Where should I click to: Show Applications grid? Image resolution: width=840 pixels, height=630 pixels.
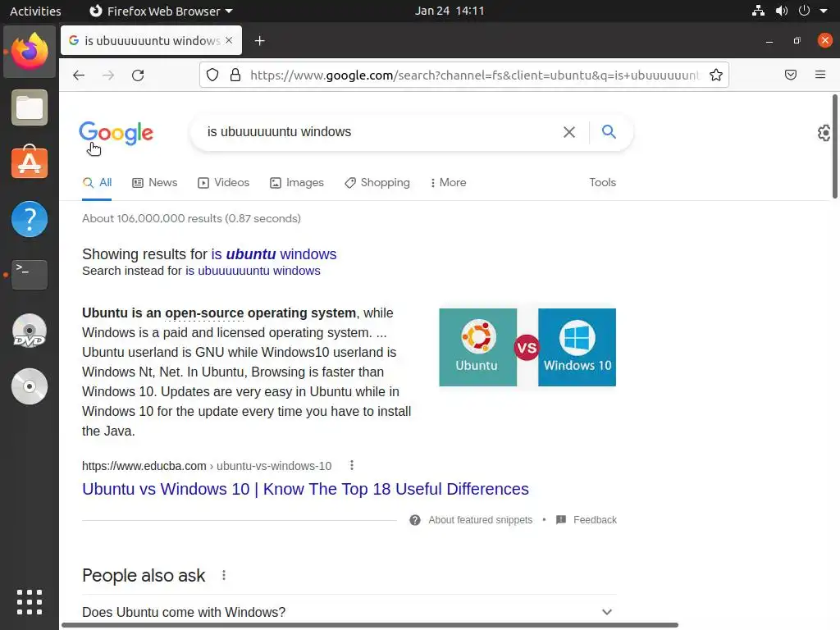[x=30, y=602]
